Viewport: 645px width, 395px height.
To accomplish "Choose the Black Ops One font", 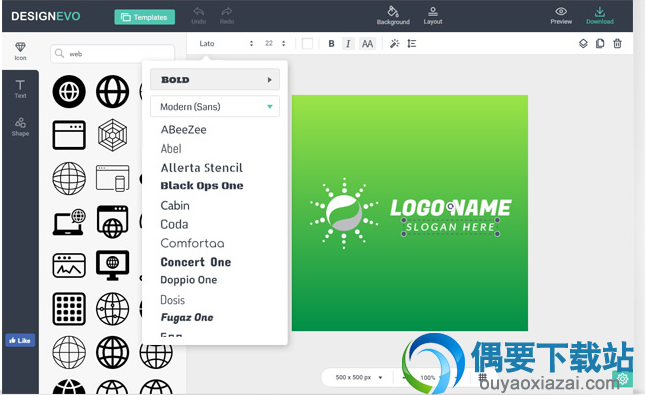I will tap(202, 186).
